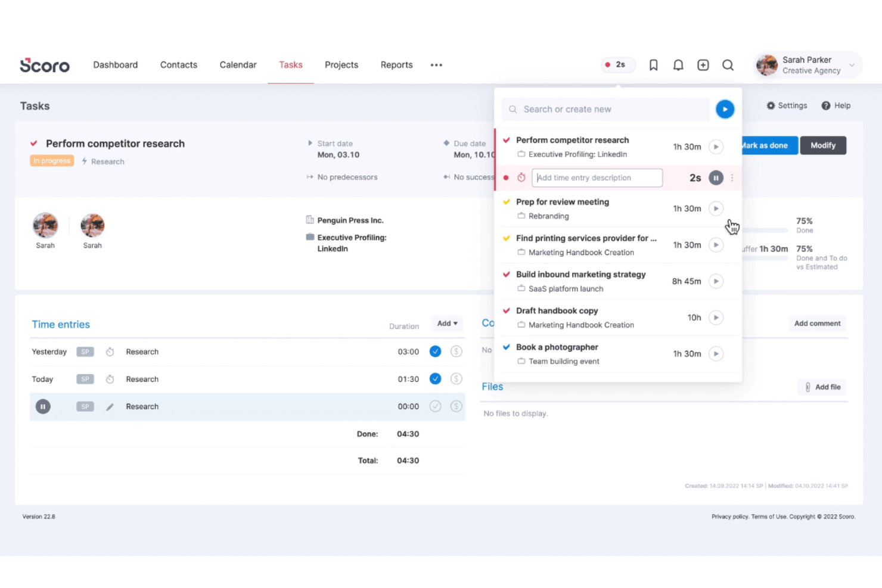Switch to the Projects tab

click(x=341, y=65)
